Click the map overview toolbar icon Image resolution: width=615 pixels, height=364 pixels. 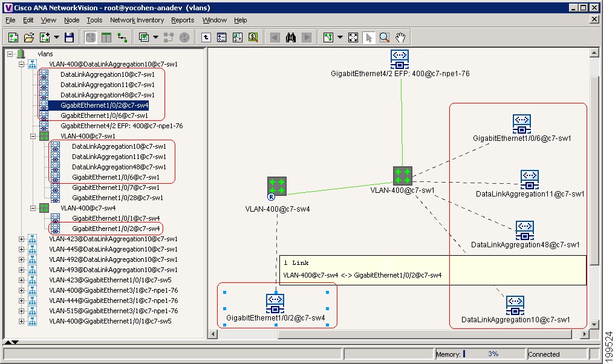point(237,37)
